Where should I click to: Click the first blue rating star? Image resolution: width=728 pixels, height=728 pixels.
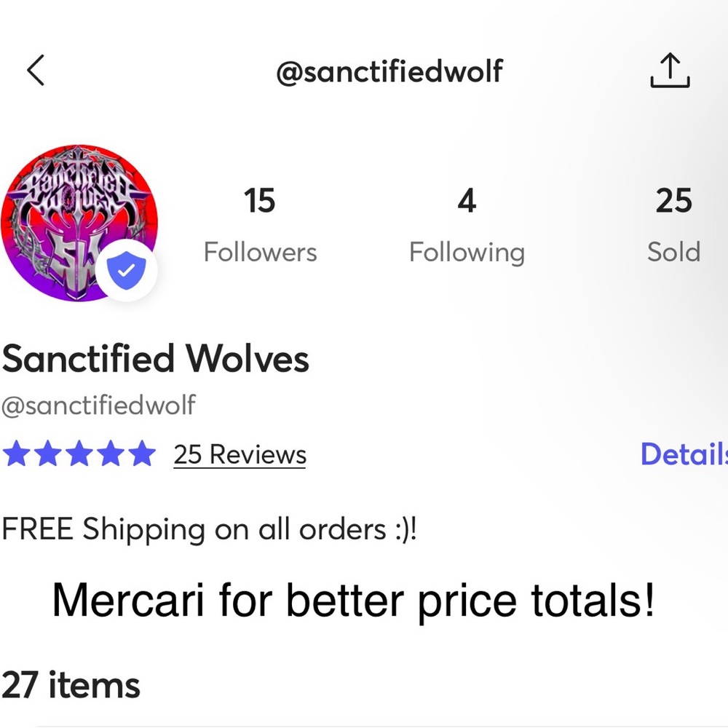(16, 454)
